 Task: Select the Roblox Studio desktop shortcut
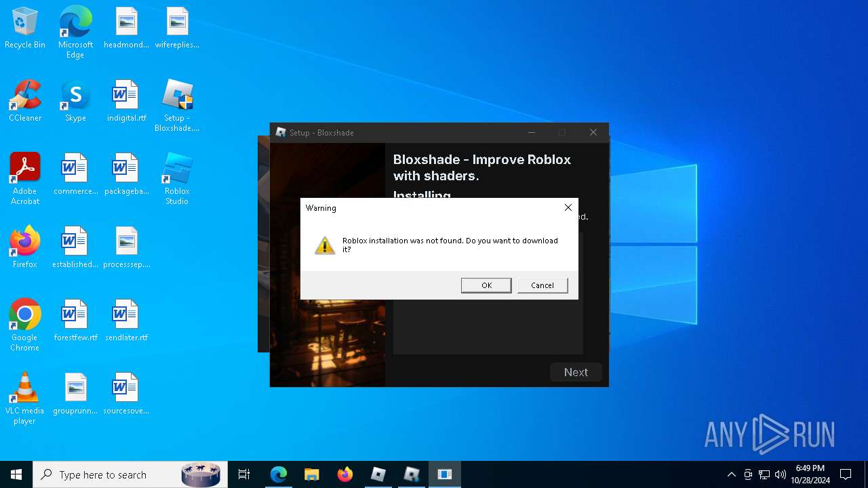point(177,179)
